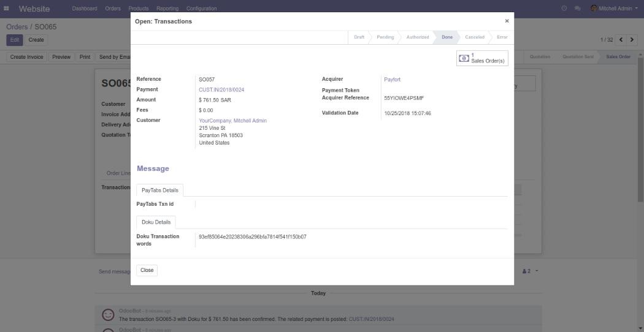644x332 pixels.
Task: Click Send message in chatter
Action: coord(115,272)
